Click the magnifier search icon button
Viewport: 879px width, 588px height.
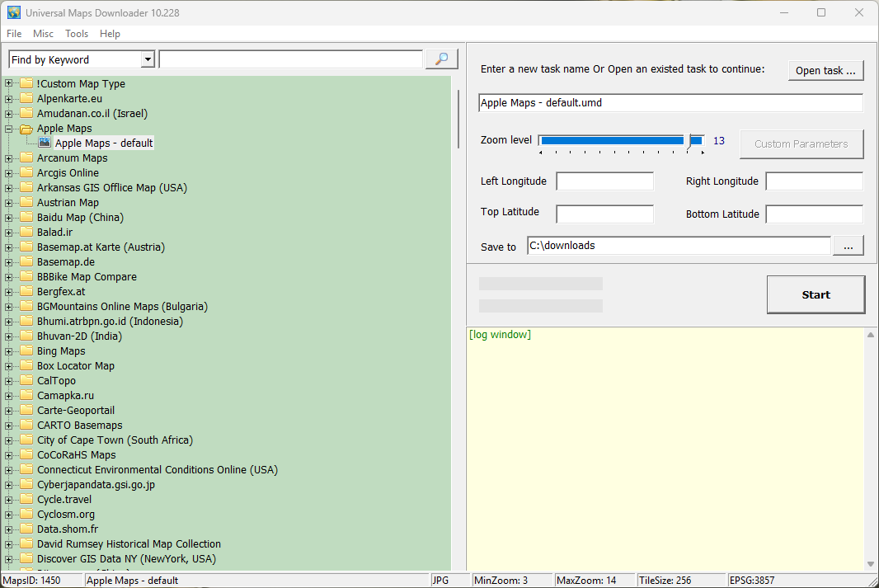(x=441, y=59)
